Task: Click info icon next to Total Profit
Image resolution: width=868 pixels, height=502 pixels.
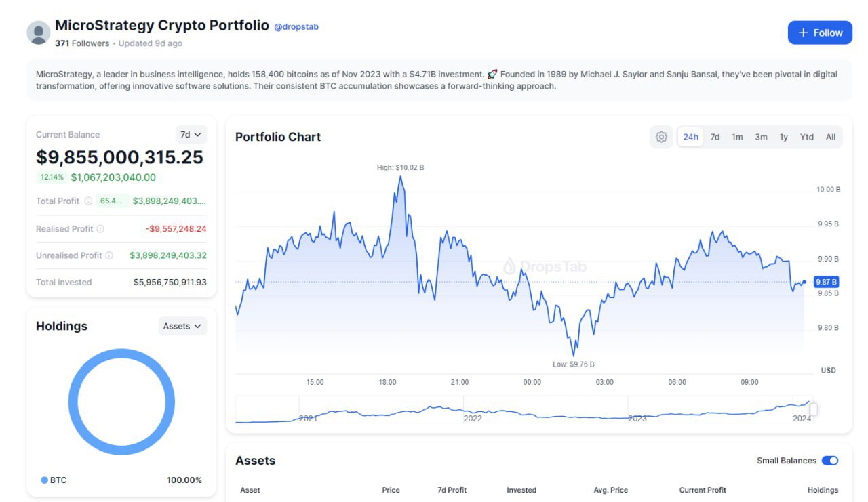Action: 88,201
